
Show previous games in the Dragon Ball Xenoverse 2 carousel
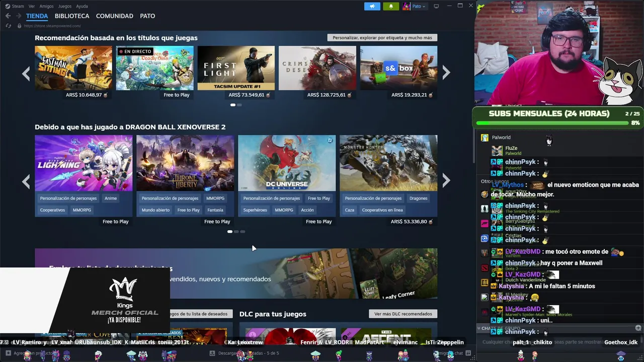click(26, 181)
